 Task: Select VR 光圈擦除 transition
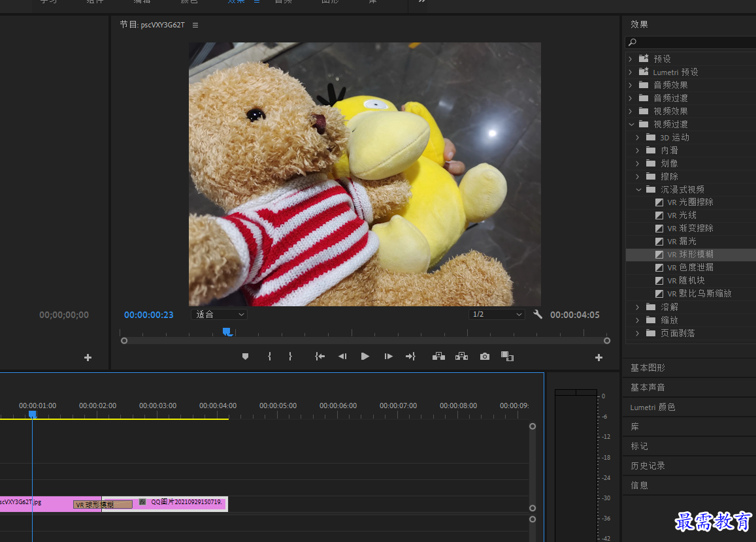(x=690, y=202)
